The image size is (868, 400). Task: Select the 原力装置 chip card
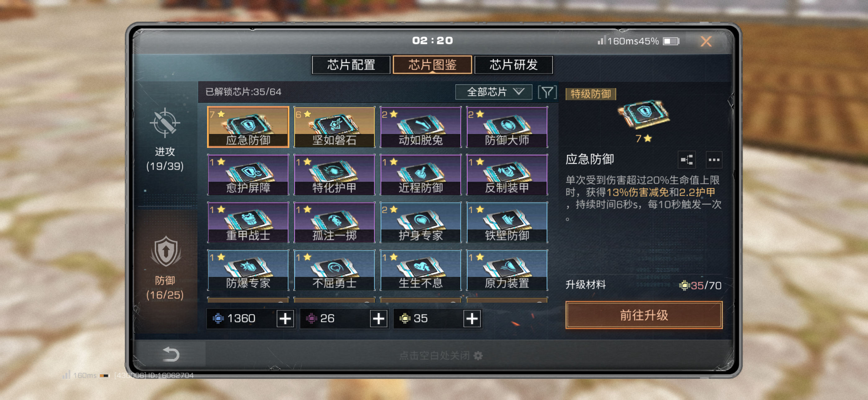coord(507,270)
